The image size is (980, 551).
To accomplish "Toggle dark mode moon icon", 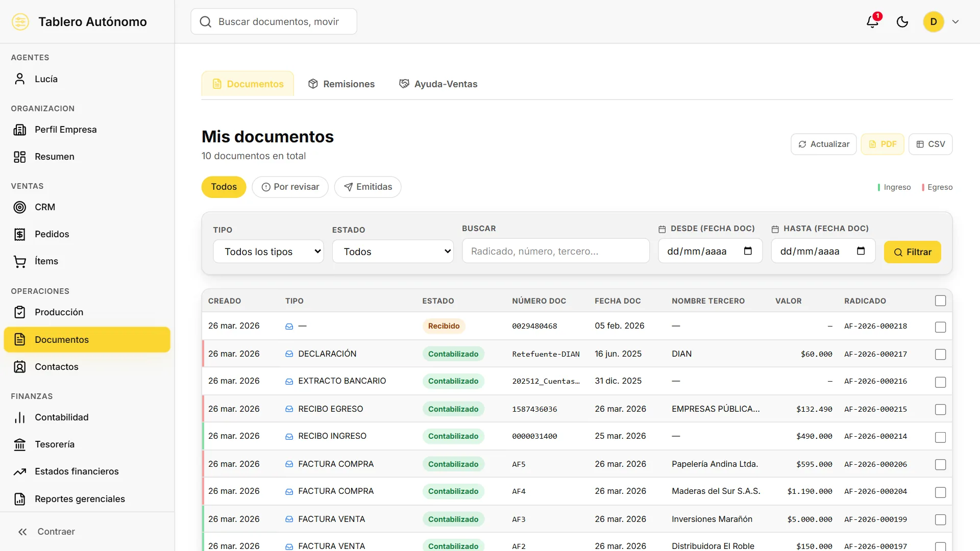I will pyautogui.click(x=902, y=21).
